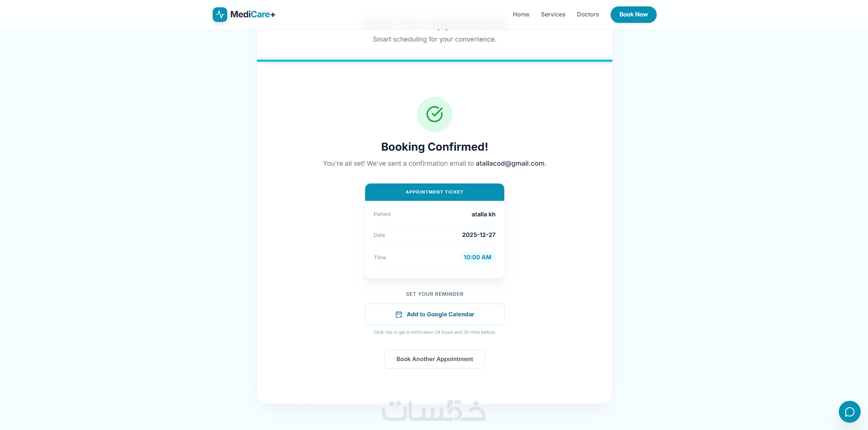The image size is (868, 430).
Task: Click the 10:00 AM time badge
Action: 477,257
